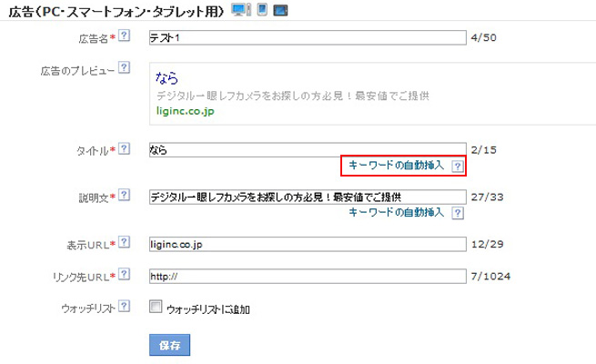The width and height of the screenshot is (596, 364).
Task: Click the 12/29 character counter
Action: (488, 244)
